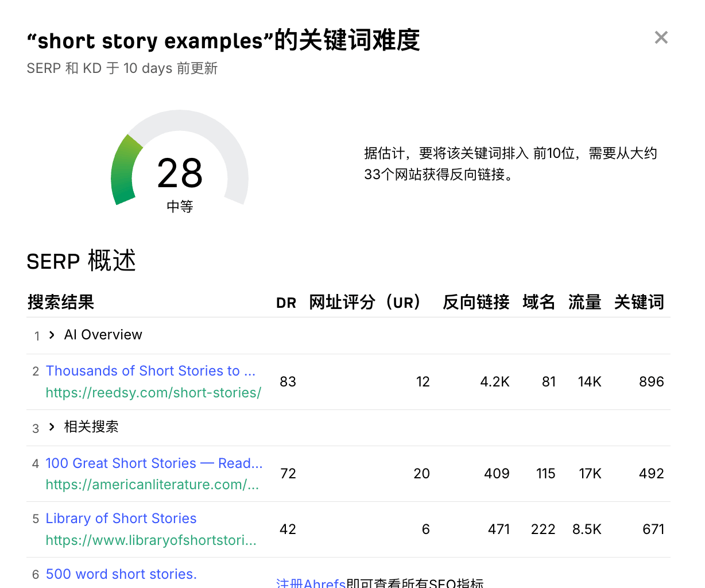This screenshot has height=588, width=705.
Task: Click the 注册Ahrefs sign-up link
Action: (x=311, y=583)
